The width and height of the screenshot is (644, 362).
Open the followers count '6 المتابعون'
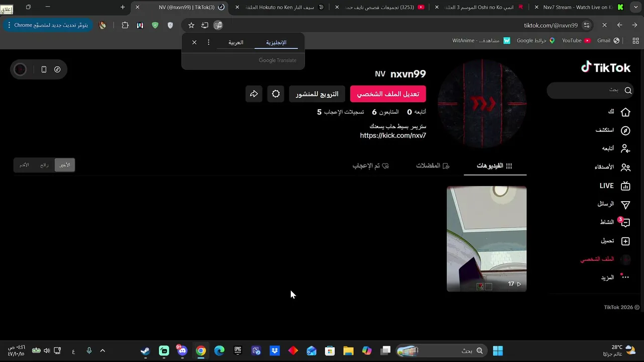(385, 112)
